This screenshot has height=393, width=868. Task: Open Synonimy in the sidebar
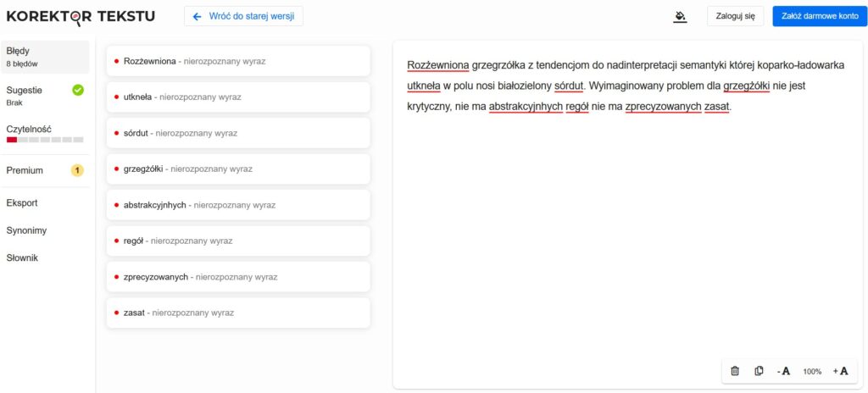pyautogui.click(x=26, y=230)
